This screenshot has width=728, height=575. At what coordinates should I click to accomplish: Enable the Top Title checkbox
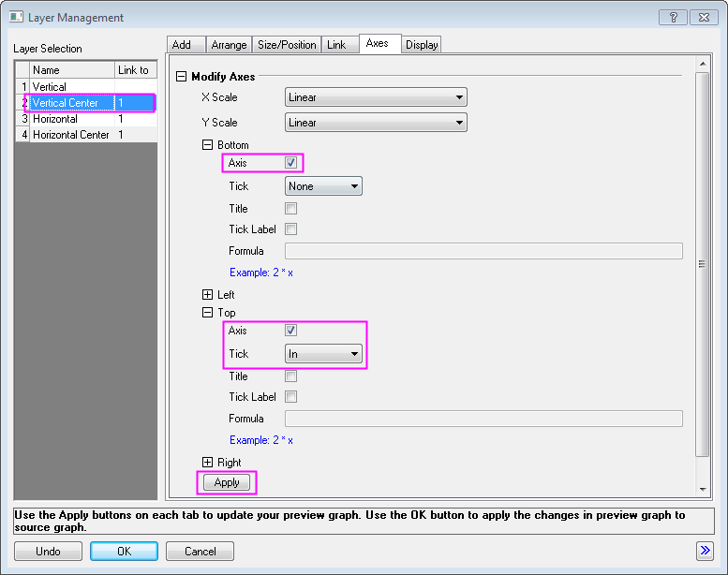291,376
